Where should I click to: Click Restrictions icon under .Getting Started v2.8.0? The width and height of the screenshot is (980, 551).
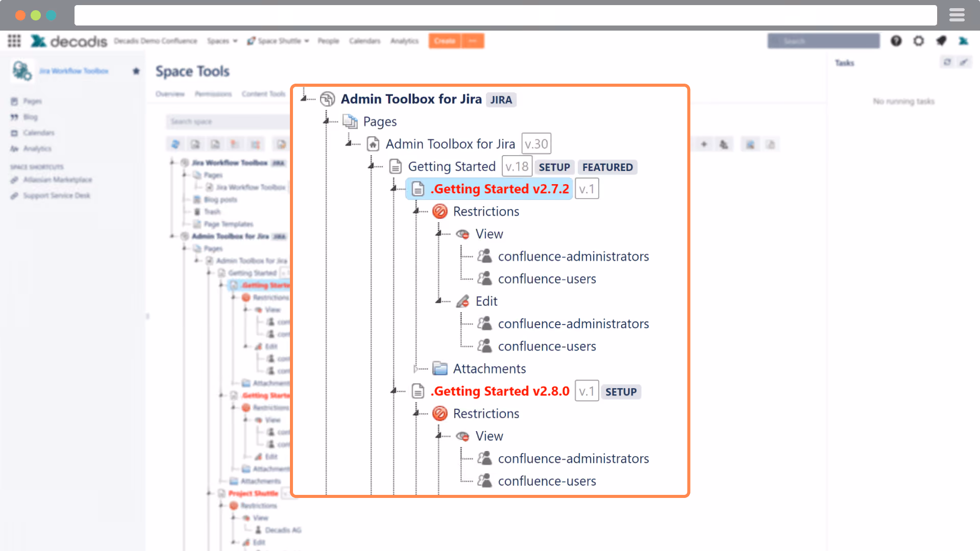coord(440,413)
